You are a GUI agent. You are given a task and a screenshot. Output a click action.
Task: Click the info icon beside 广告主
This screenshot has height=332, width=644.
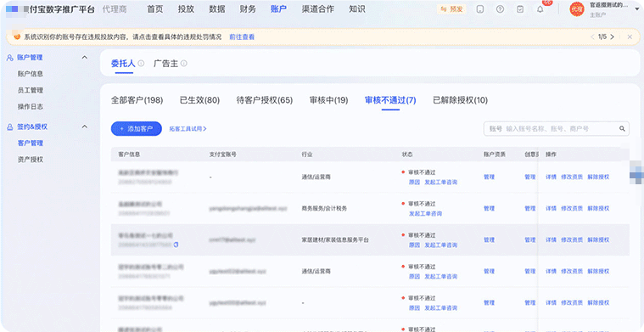tap(184, 64)
